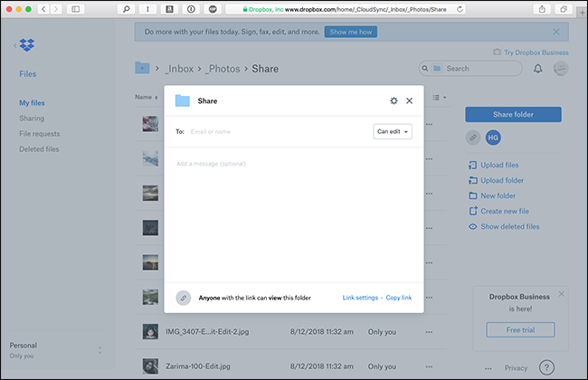The width and height of the screenshot is (588, 380).
Task: Open File requests in sidebar
Action: [x=40, y=134]
